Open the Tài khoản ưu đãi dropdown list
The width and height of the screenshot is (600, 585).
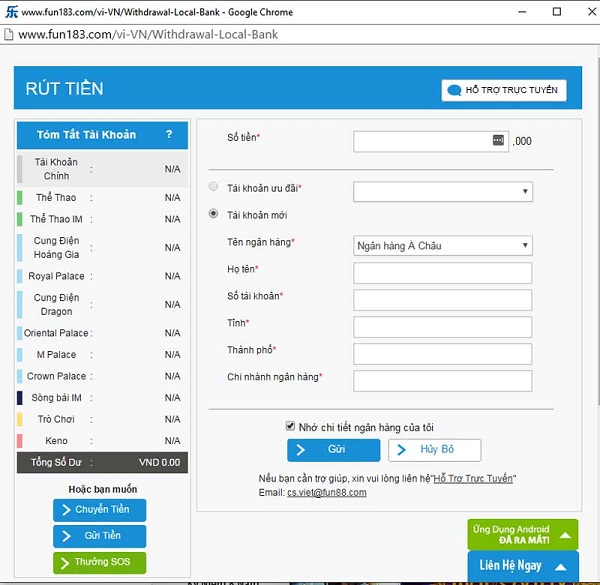click(x=443, y=190)
